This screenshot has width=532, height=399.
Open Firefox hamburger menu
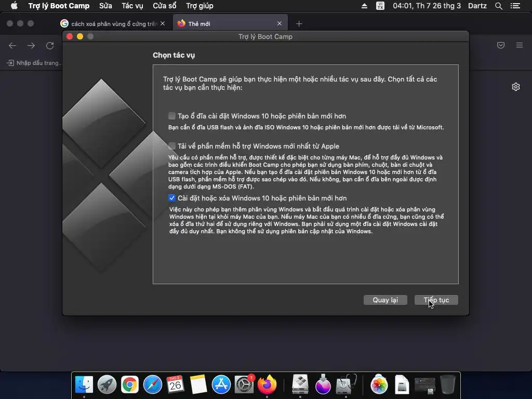[x=520, y=45]
